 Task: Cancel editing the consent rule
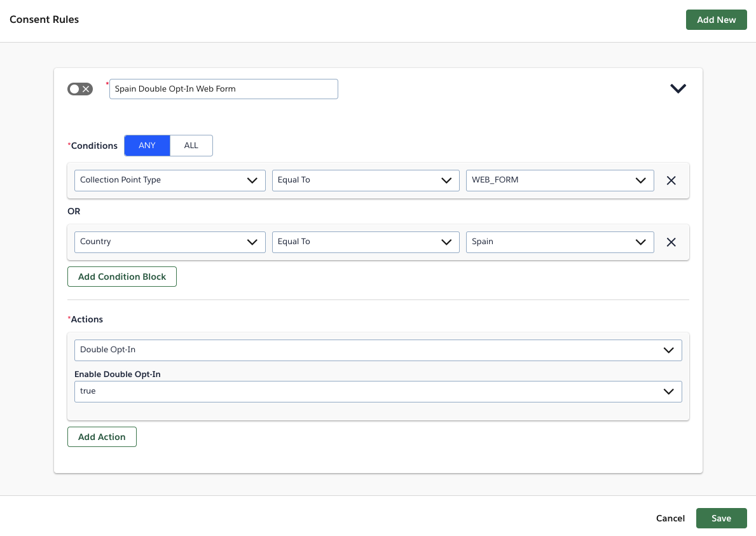[x=670, y=518]
